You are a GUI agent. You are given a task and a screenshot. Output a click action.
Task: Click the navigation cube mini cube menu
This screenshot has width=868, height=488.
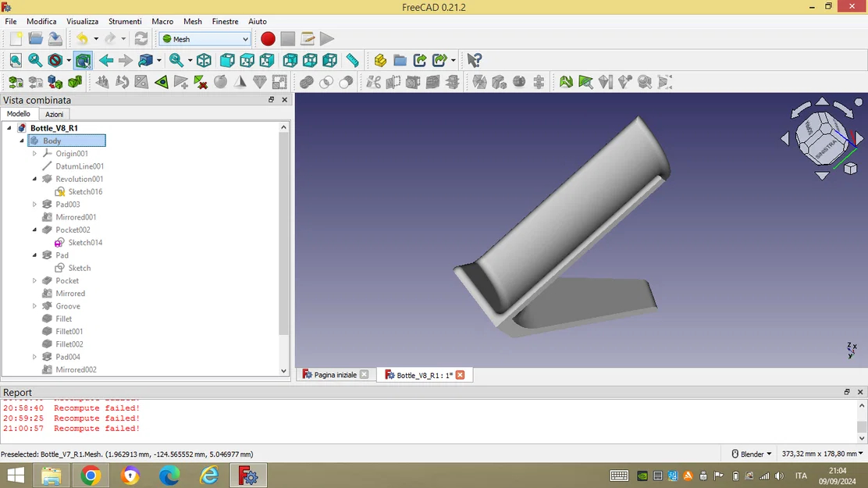pyautogui.click(x=851, y=169)
